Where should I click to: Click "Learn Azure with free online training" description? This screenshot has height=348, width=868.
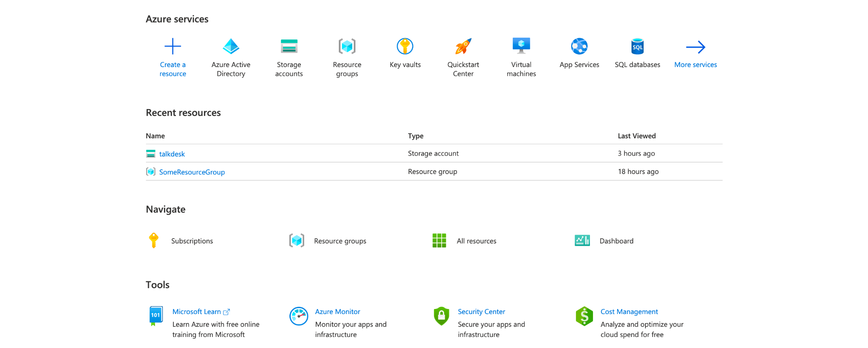pos(216,329)
